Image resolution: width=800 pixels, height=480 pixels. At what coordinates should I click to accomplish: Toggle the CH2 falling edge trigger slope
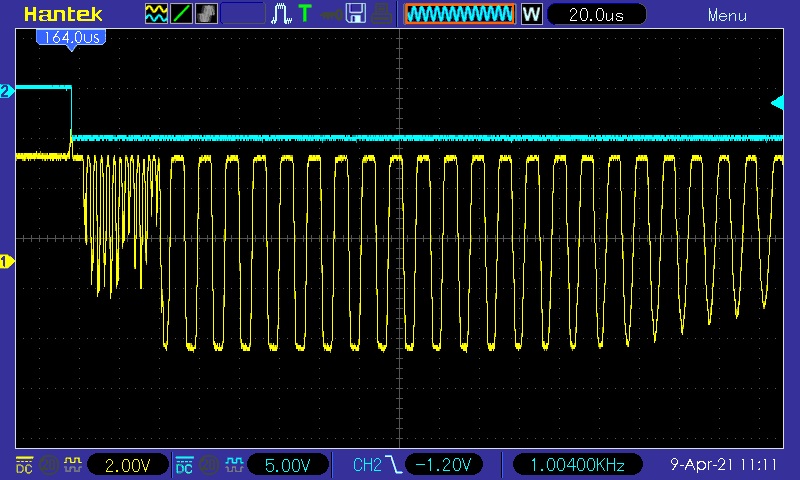(397, 465)
